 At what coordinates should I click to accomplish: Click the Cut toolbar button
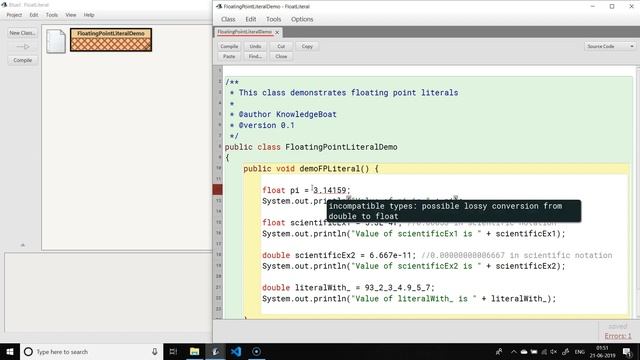point(281,47)
